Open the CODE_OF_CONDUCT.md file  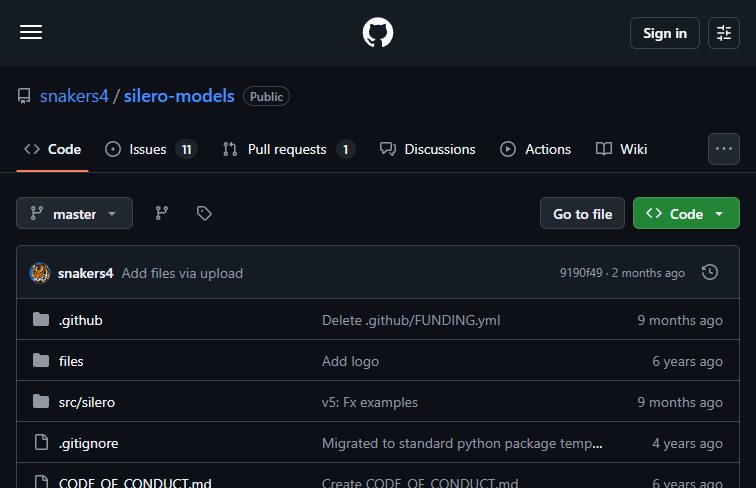click(135, 482)
